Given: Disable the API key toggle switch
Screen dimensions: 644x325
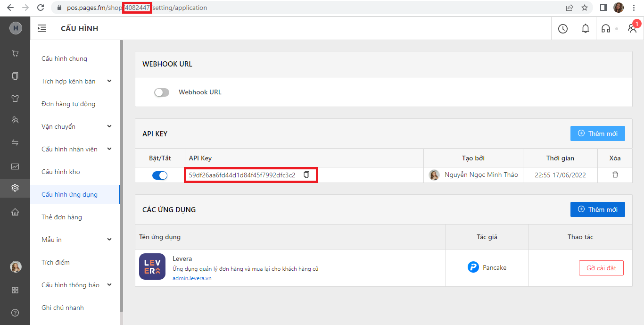Looking at the screenshot, I should click(x=160, y=175).
